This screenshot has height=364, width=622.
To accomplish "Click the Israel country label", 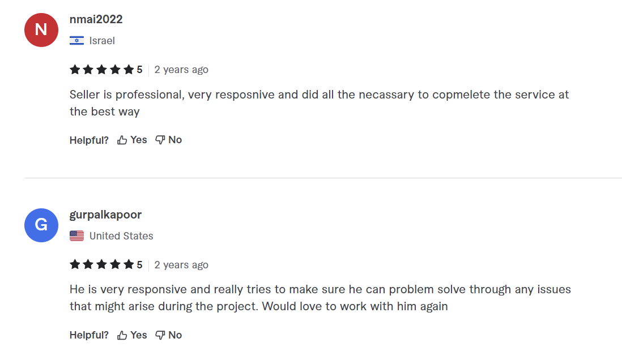I will 102,41.
